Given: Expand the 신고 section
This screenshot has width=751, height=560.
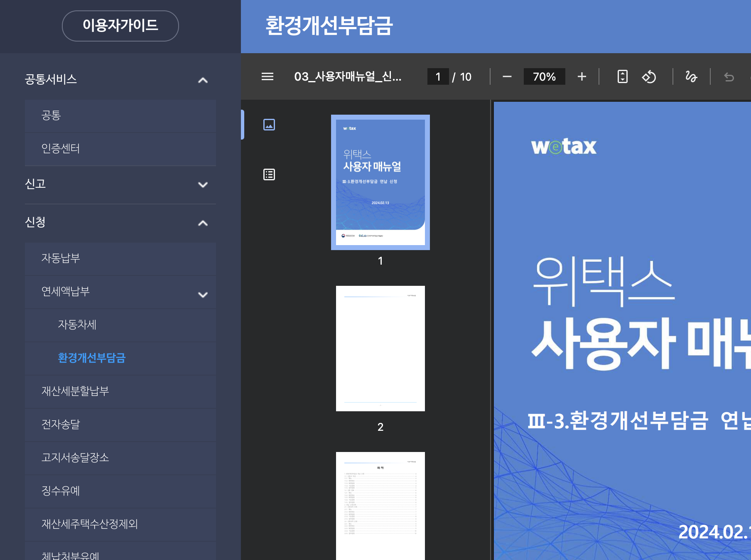Looking at the screenshot, I should (x=203, y=185).
